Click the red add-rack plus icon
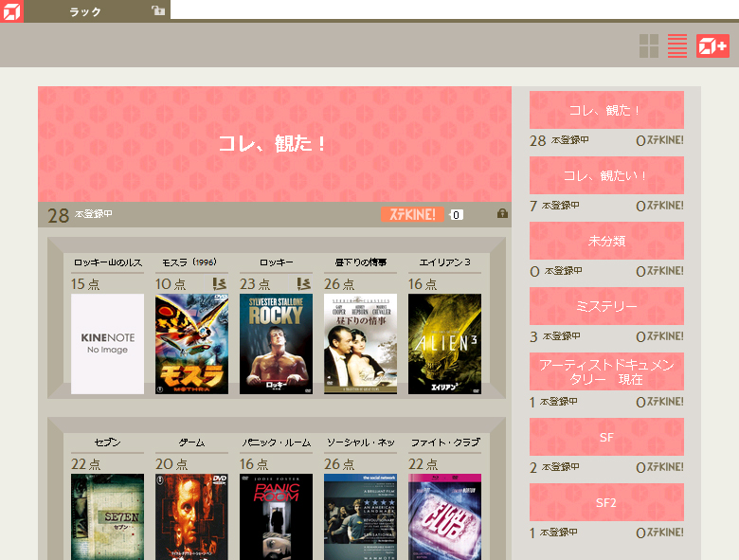 [712, 45]
